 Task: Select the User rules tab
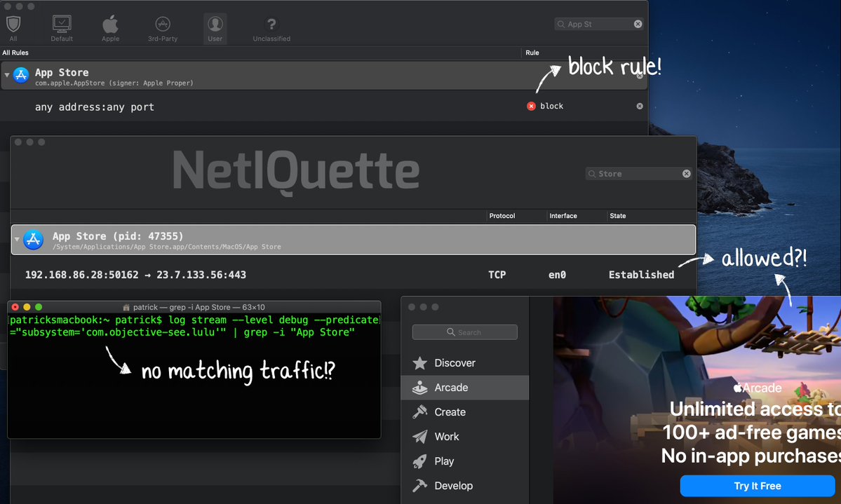(215, 29)
